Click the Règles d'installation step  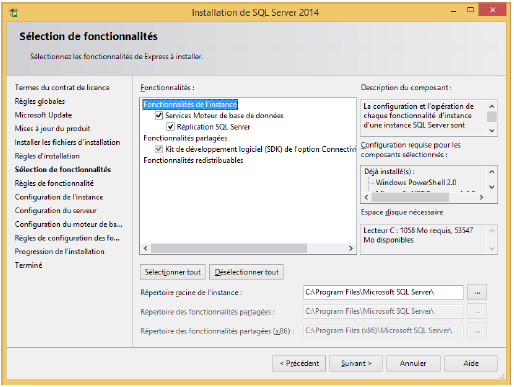[x=47, y=156]
